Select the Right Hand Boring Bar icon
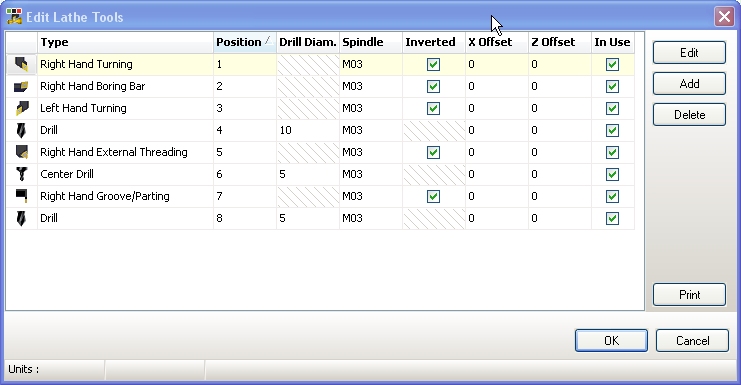741x385 pixels. [21, 86]
